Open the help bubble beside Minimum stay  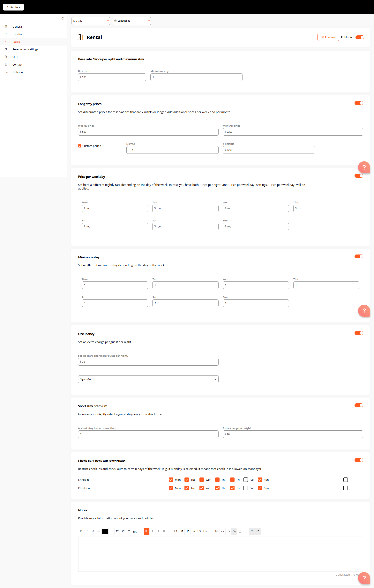click(364, 311)
